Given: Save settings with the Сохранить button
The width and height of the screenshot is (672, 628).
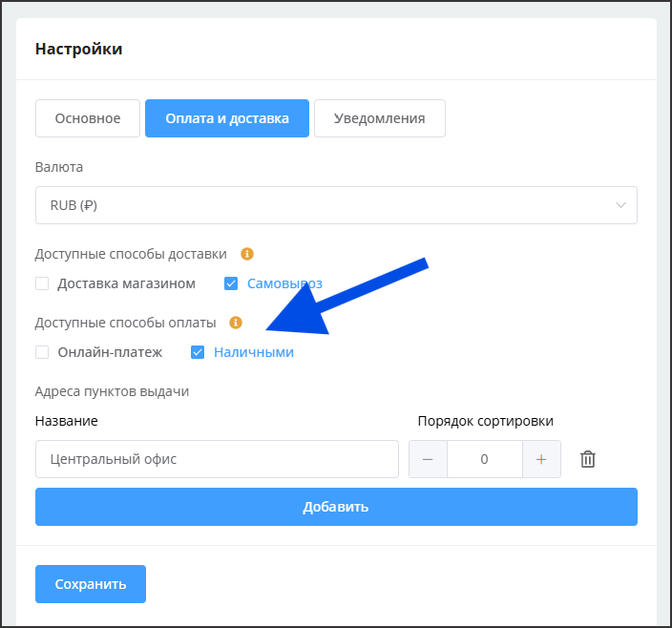Looking at the screenshot, I should [x=91, y=584].
